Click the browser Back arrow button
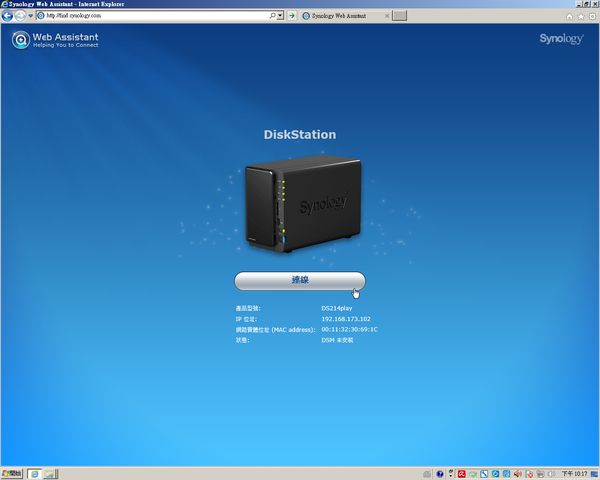 click(x=8, y=17)
